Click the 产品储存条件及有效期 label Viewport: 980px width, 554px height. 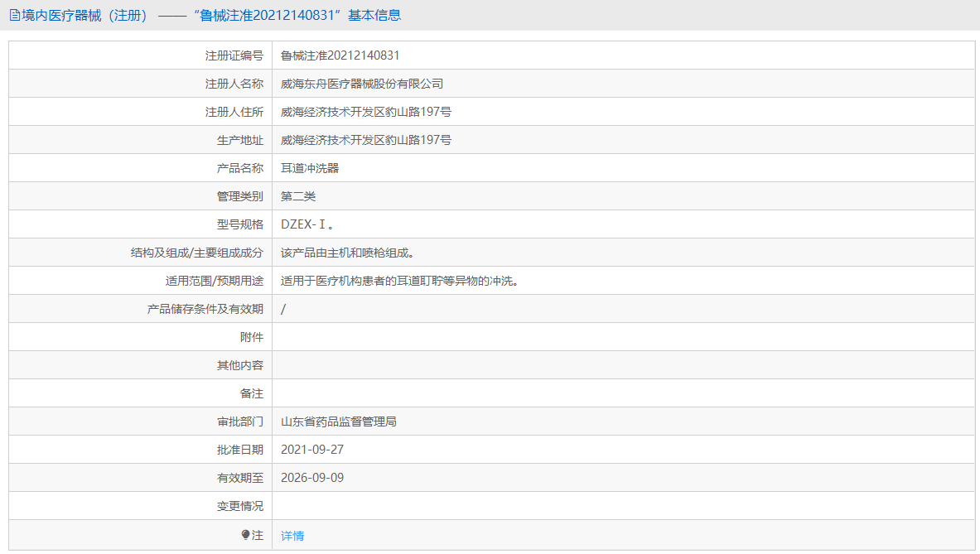[205, 309]
